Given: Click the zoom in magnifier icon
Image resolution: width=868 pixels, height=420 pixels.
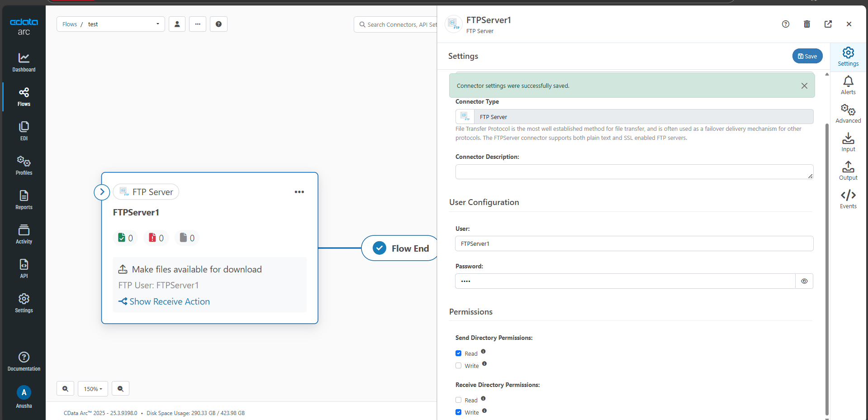Looking at the screenshot, I should tap(66, 389).
